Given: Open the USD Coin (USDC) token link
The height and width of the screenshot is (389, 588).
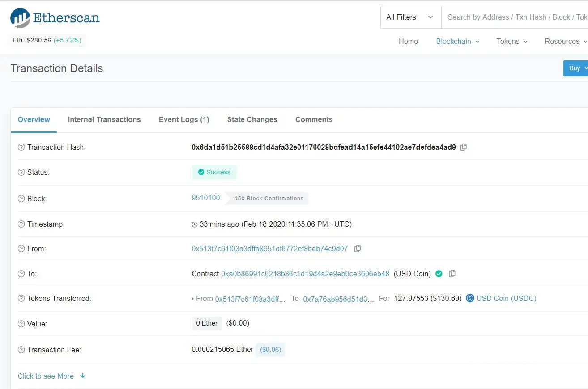Looking at the screenshot, I should pos(506,298).
